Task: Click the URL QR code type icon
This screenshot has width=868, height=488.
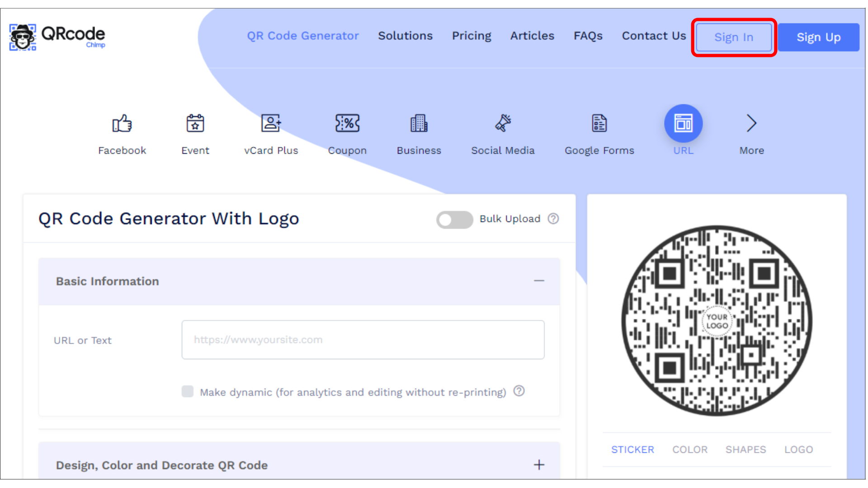Action: [683, 123]
